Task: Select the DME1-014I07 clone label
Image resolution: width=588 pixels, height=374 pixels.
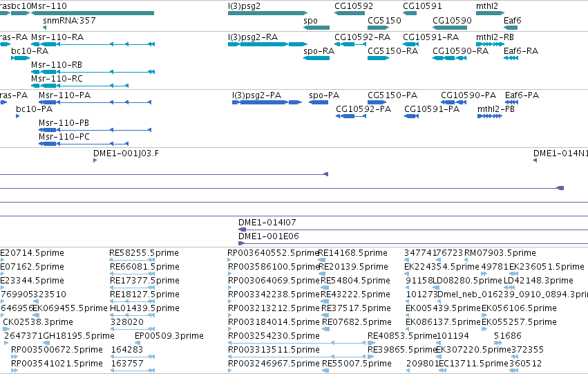Action: [267, 223]
